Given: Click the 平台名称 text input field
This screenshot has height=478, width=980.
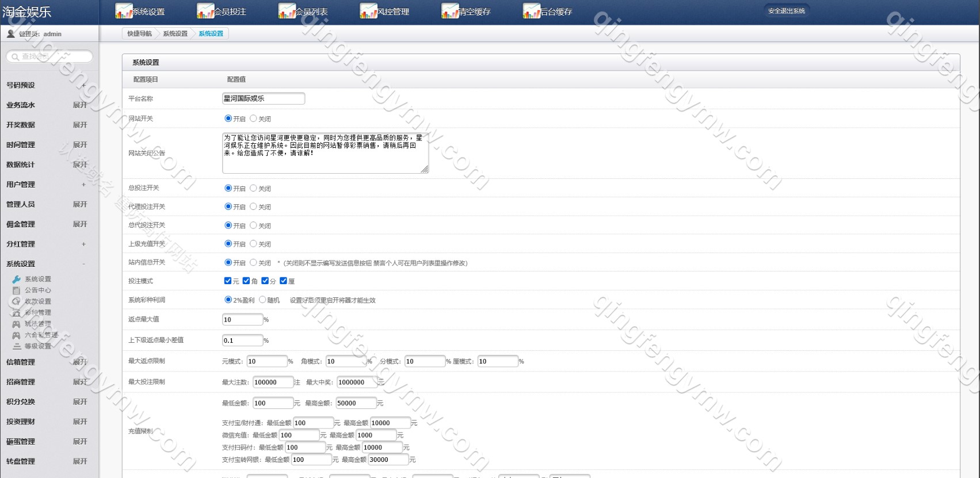Looking at the screenshot, I should pos(263,98).
